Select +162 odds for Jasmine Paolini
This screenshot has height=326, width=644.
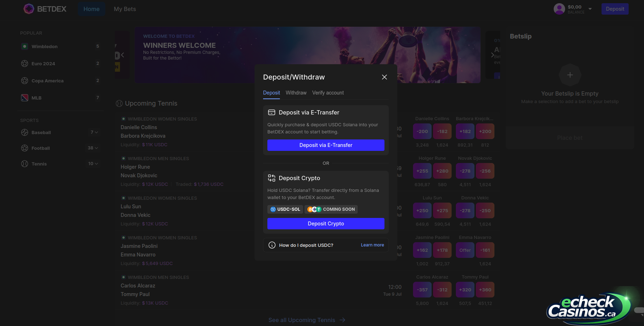coord(422,250)
